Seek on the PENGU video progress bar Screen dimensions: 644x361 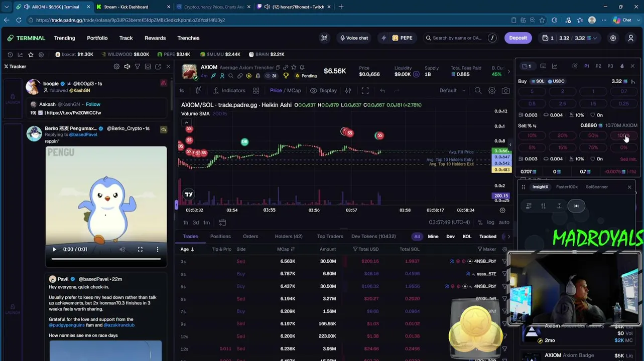point(106,259)
